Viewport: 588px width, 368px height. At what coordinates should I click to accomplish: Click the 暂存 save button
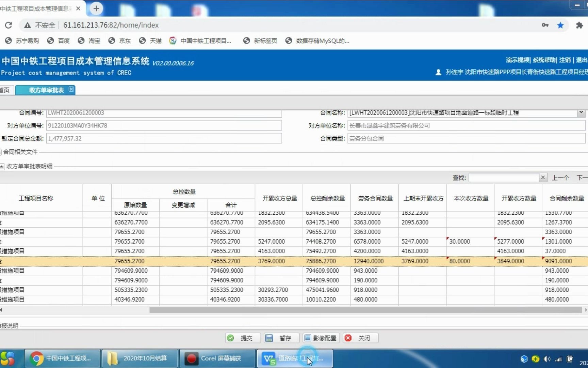pos(281,338)
